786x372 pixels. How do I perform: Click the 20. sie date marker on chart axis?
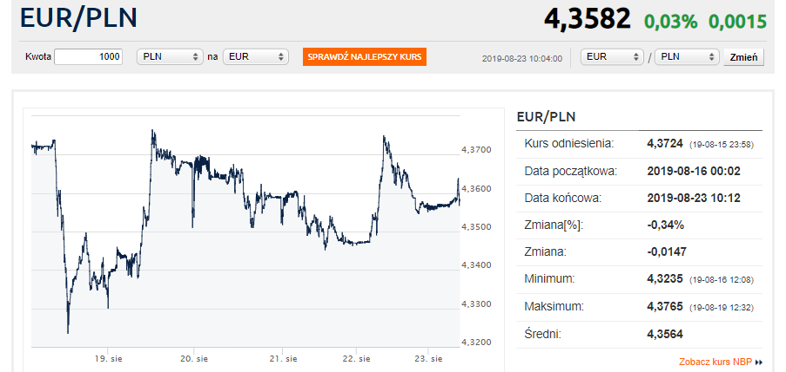tap(194, 359)
